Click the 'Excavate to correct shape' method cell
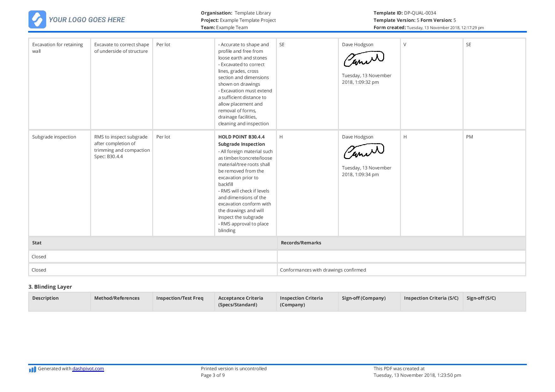This screenshot has height=392, width=555. coord(122,84)
